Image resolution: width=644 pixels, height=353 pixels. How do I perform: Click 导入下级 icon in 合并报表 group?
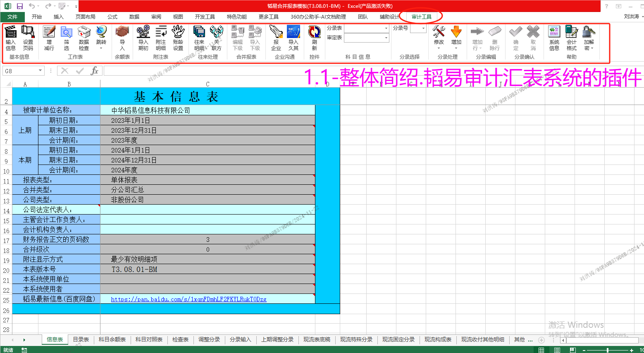click(255, 32)
